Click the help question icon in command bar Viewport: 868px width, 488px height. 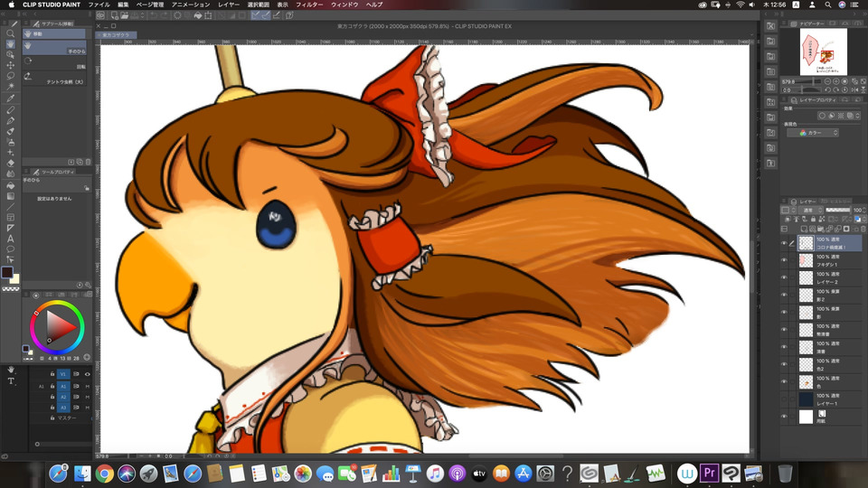tap(289, 15)
